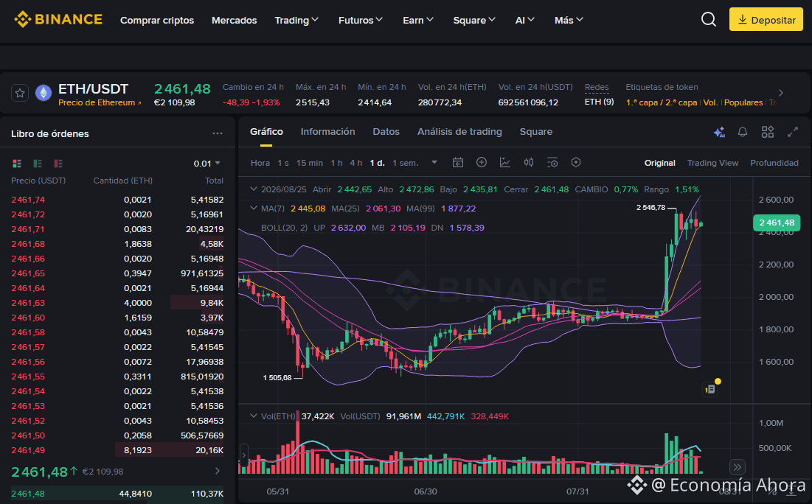812x504 pixels.
Task: Click the Binance logo
Action: pos(58,20)
